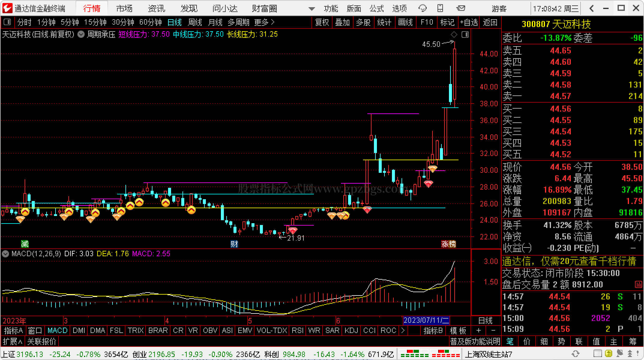This screenshot has height=360, width=644.
Task: Click the 通达信 logo icon in title bar
Action: tap(7, 8)
